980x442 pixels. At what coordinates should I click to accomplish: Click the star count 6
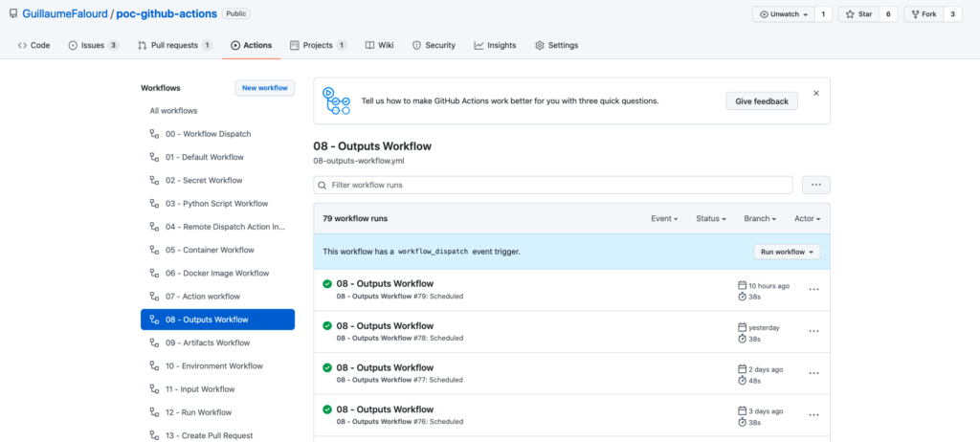tap(887, 13)
